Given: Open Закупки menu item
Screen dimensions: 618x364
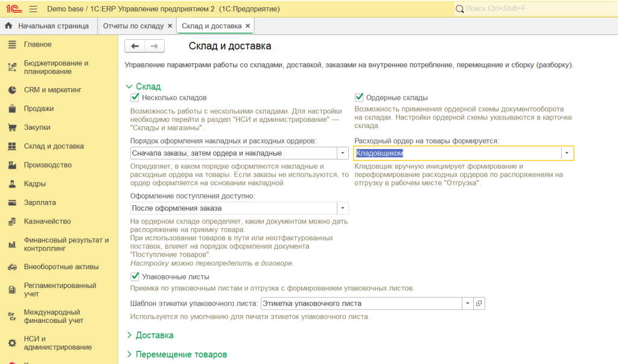Looking at the screenshot, I should tap(37, 127).
